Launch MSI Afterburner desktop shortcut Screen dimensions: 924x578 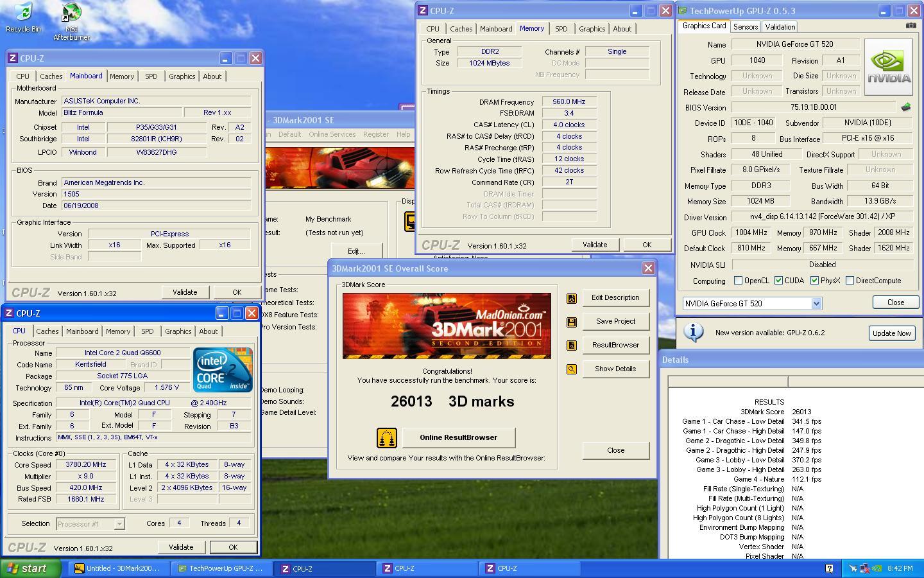pyautogui.click(x=71, y=21)
